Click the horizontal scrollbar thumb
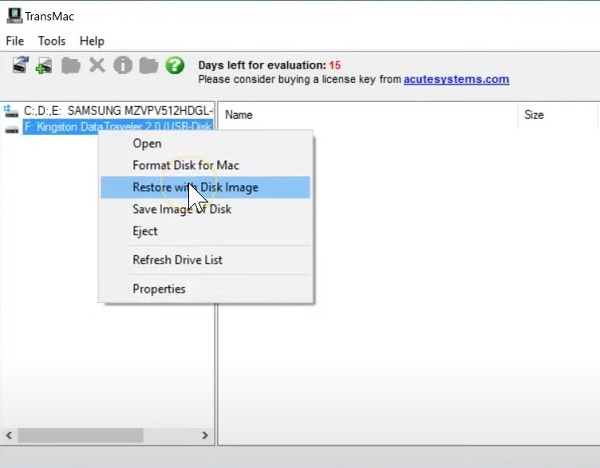 (80, 435)
